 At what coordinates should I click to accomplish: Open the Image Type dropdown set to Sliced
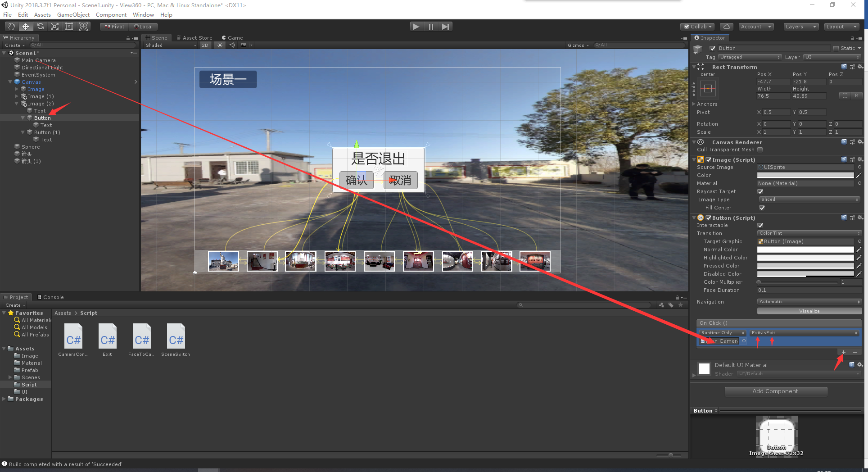809,199
